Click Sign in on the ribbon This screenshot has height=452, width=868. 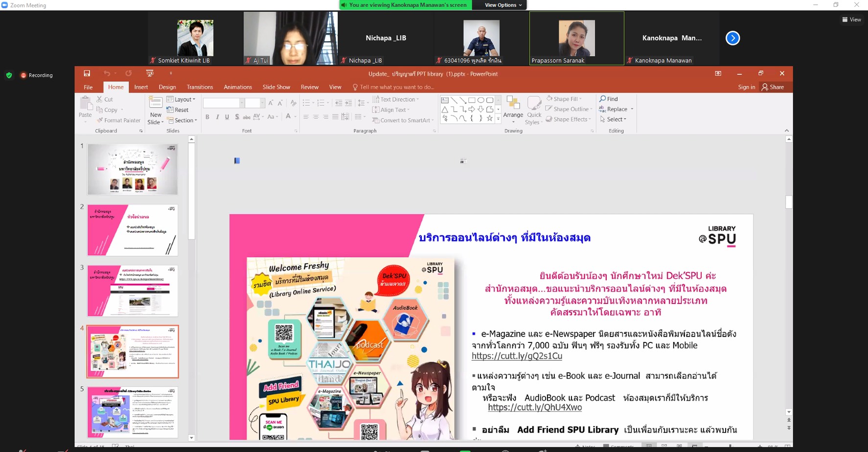746,87
